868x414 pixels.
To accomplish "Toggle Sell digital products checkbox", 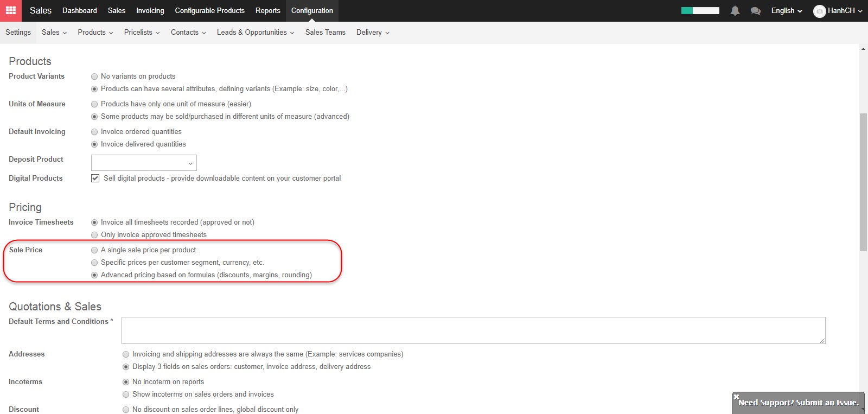I will click(95, 178).
